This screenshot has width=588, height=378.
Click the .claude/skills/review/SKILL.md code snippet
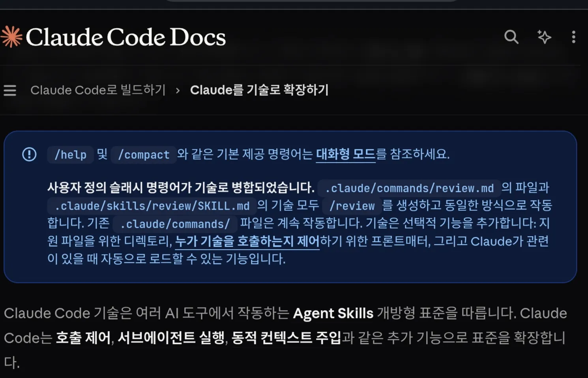click(152, 206)
